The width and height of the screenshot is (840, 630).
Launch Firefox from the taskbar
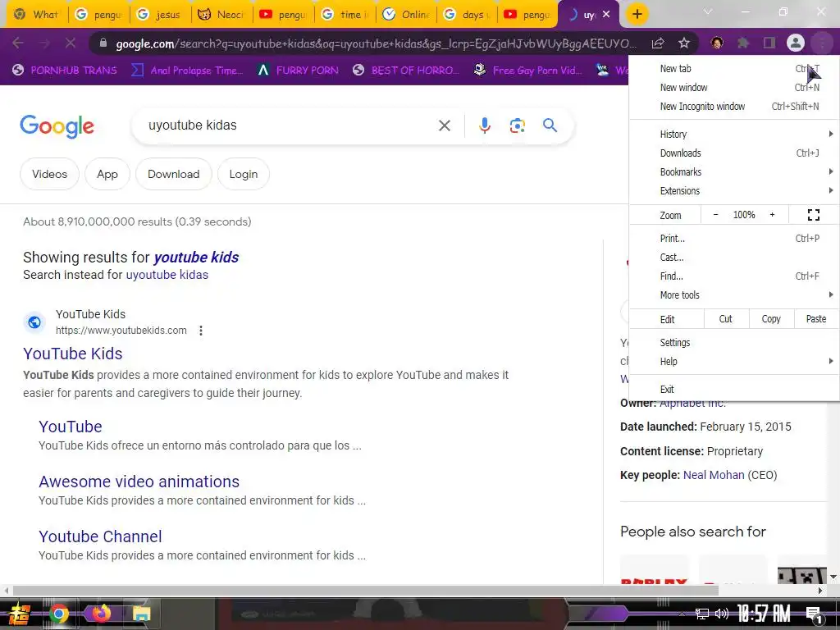click(101, 613)
